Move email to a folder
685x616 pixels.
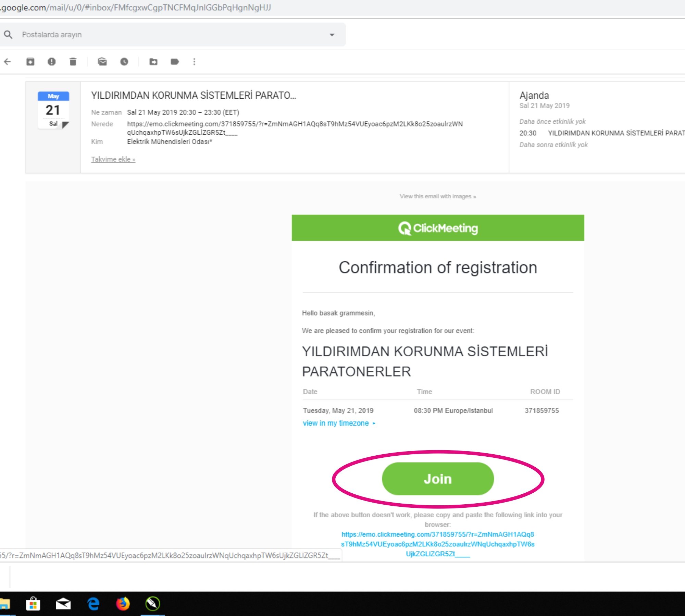tap(153, 62)
